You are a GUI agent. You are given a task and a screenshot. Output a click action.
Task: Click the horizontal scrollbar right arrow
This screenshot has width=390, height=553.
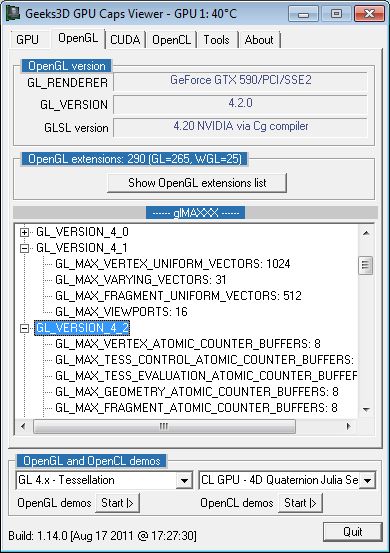pos(349,426)
